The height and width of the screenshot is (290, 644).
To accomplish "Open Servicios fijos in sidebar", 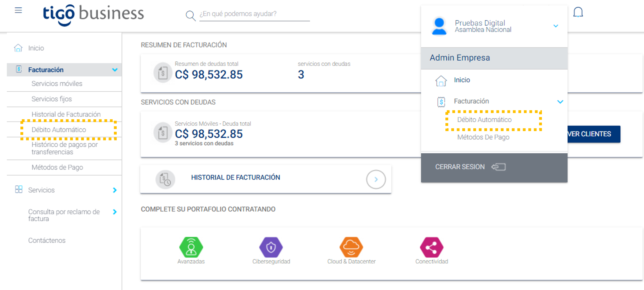I will click(51, 99).
